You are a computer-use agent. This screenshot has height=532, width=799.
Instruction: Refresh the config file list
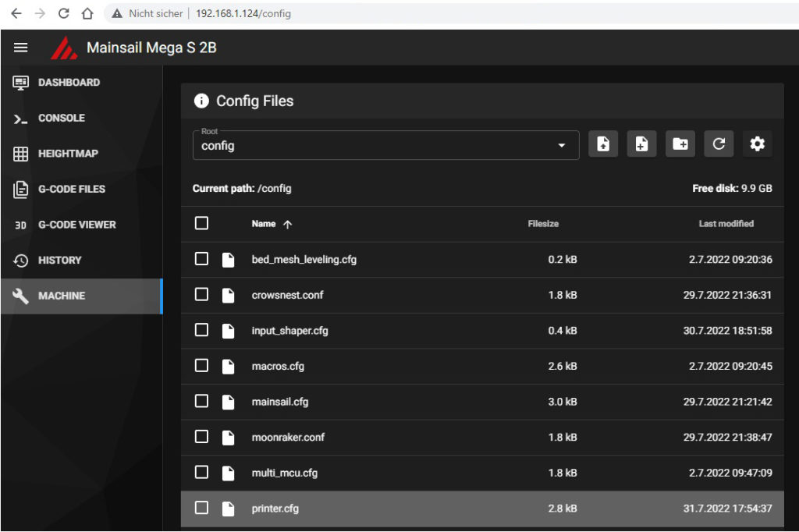tap(719, 144)
